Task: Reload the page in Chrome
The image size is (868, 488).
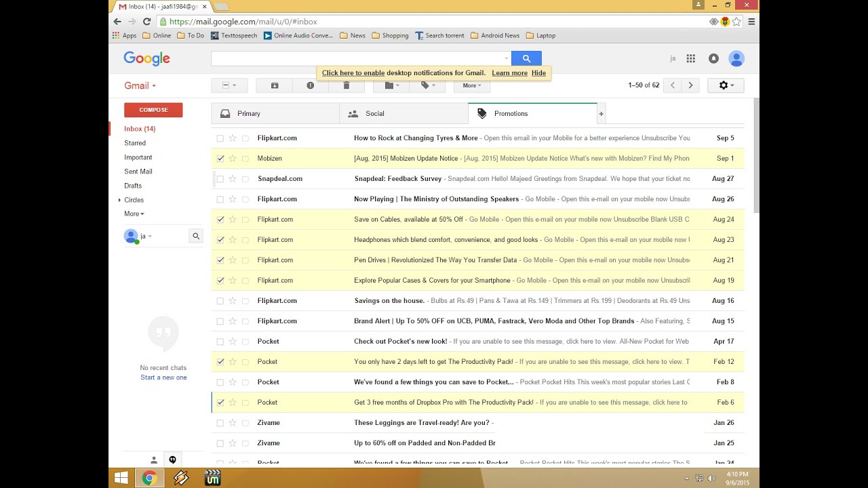Action: click(146, 22)
